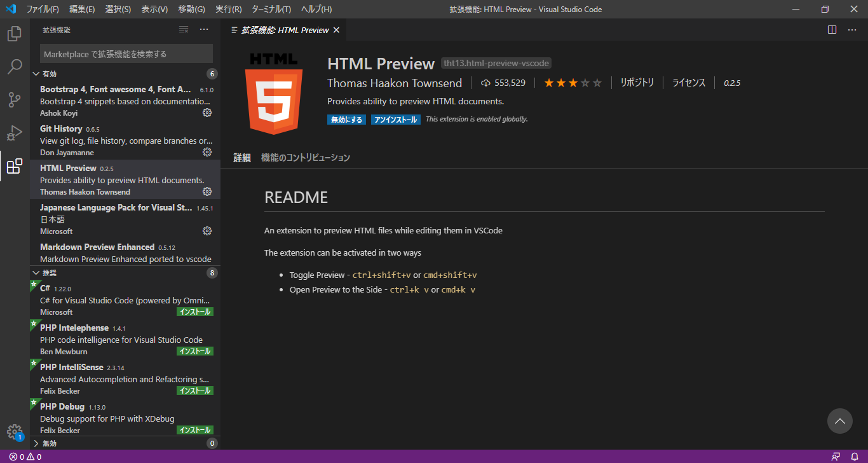Open the 表示(V) menu

click(154, 9)
